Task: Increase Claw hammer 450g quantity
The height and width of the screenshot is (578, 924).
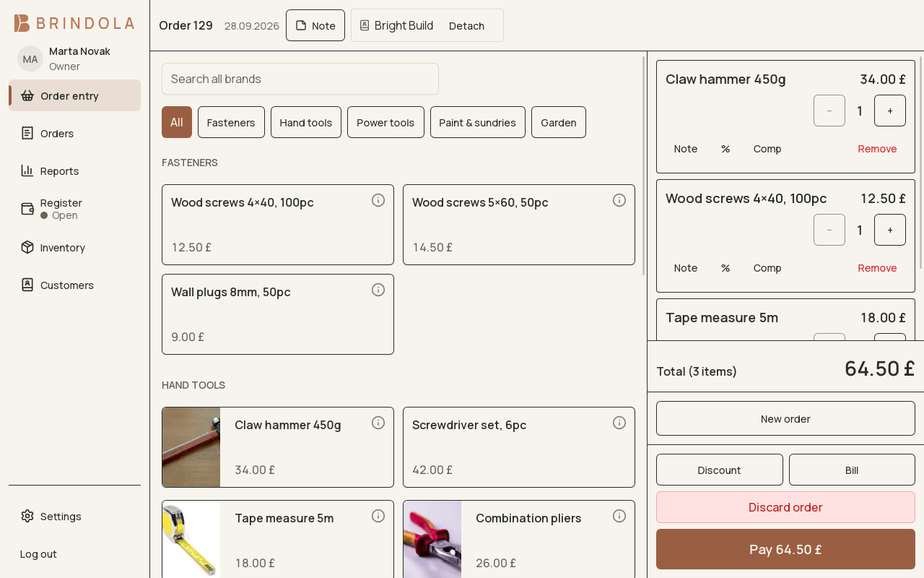Action: pyautogui.click(x=890, y=111)
